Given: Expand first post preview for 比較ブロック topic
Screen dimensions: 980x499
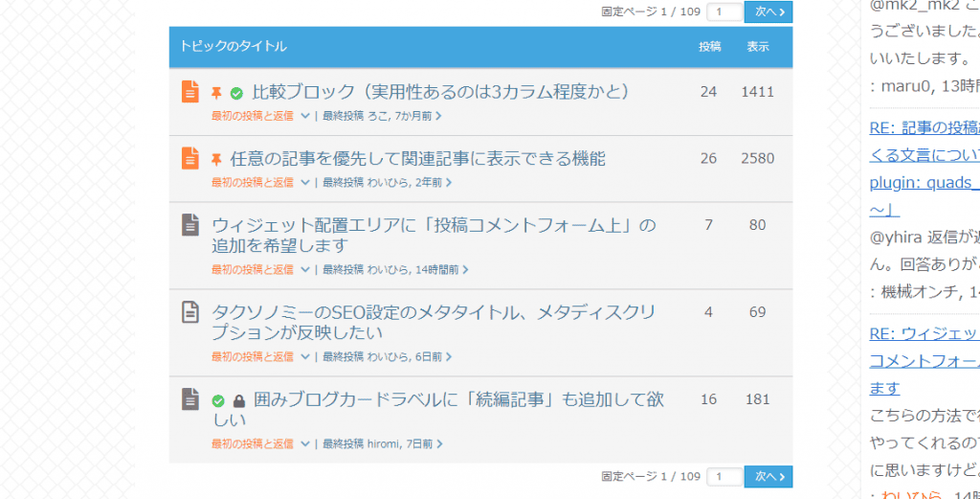Looking at the screenshot, I should 305,116.
